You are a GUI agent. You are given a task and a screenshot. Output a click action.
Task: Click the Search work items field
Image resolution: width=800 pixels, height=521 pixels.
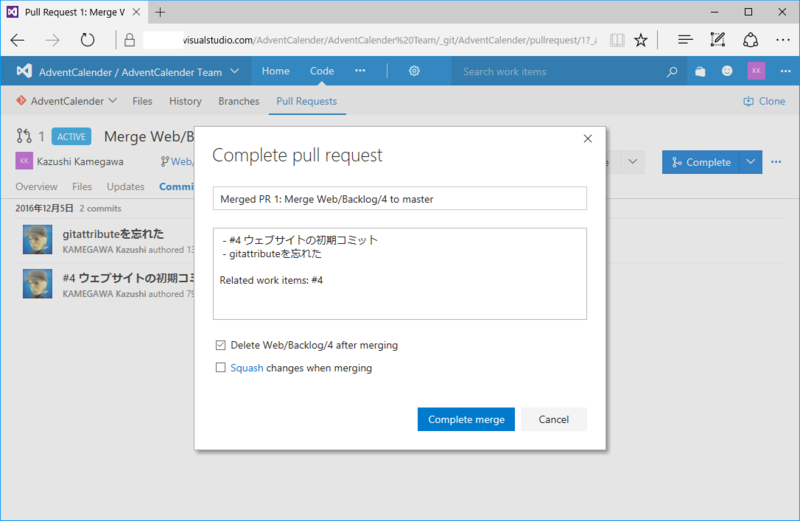pyautogui.click(x=561, y=71)
